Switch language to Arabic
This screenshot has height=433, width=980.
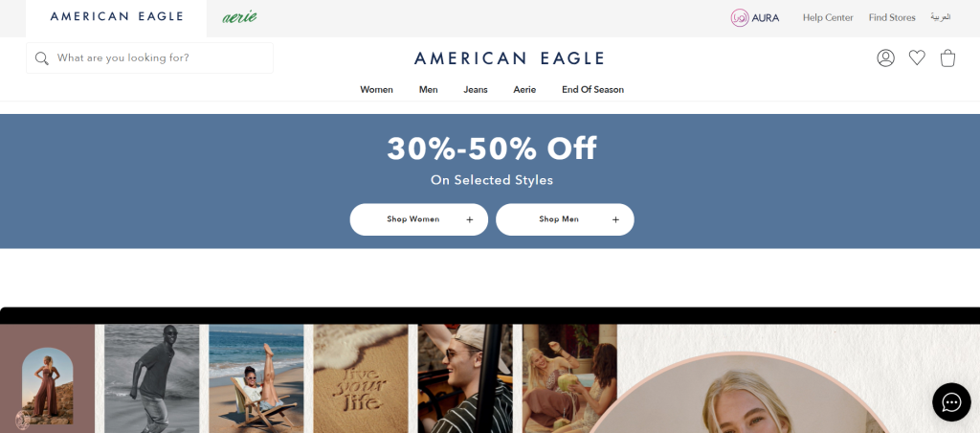pyautogui.click(x=940, y=17)
